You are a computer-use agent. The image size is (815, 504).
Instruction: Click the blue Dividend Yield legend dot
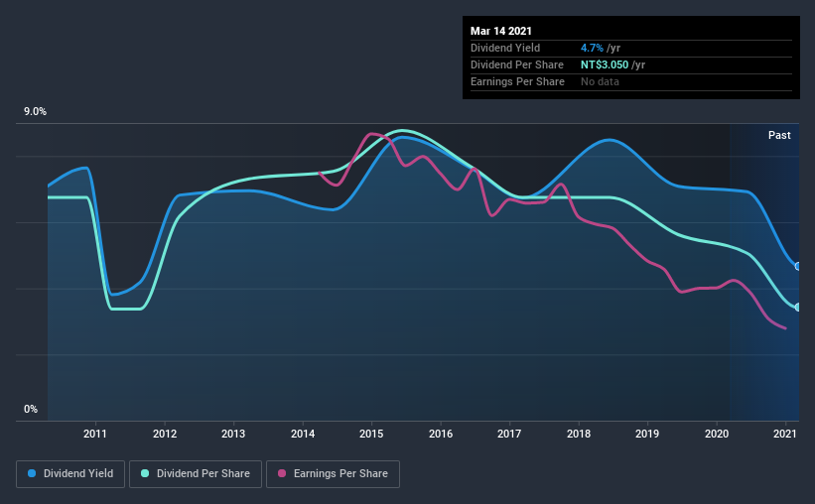(32, 473)
